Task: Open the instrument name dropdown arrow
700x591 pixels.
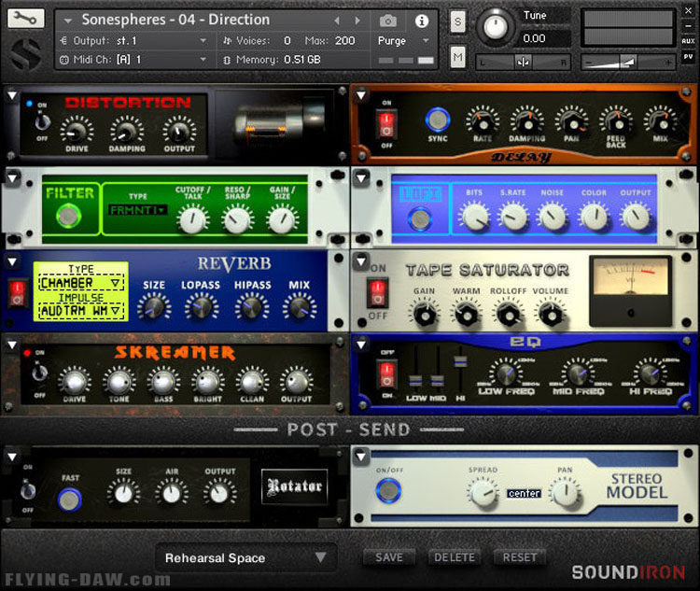Action: pyautogui.click(x=68, y=21)
